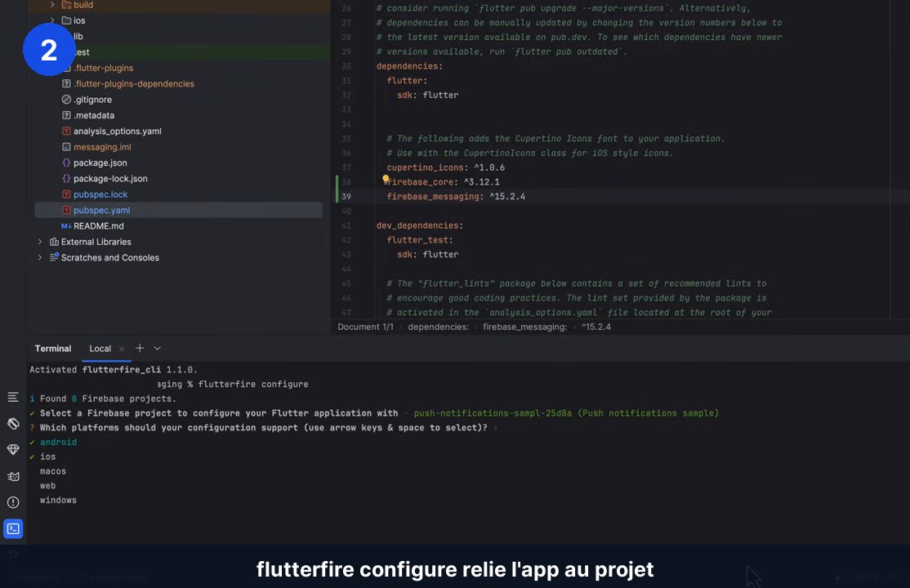Open pubspec.lock file
The image size is (910, 588).
pos(100,194)
